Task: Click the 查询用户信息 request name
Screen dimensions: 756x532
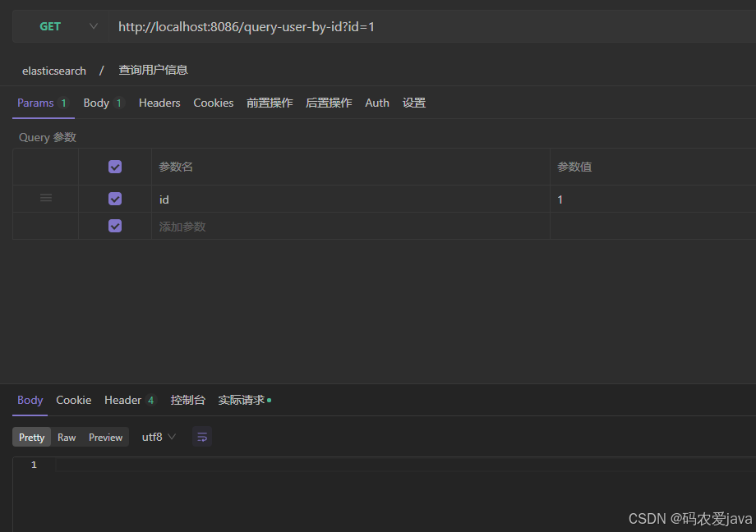Action: click(154, 71)
